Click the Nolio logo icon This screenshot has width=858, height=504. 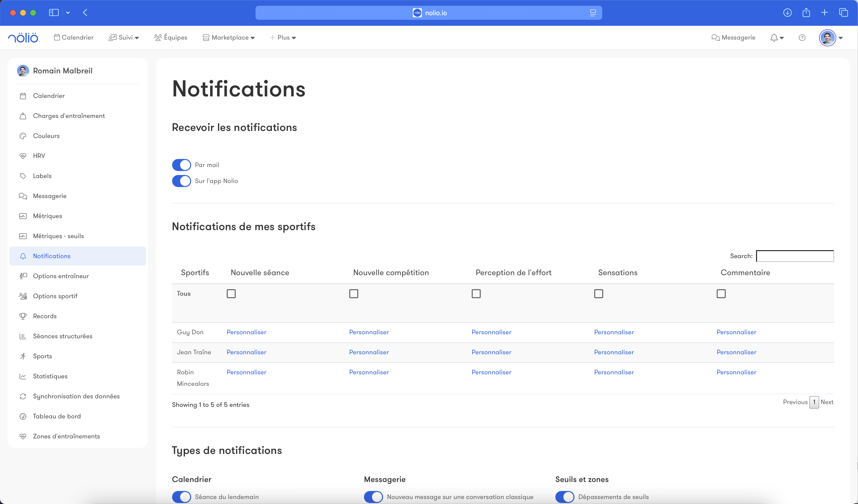click(x=23, y=38)
